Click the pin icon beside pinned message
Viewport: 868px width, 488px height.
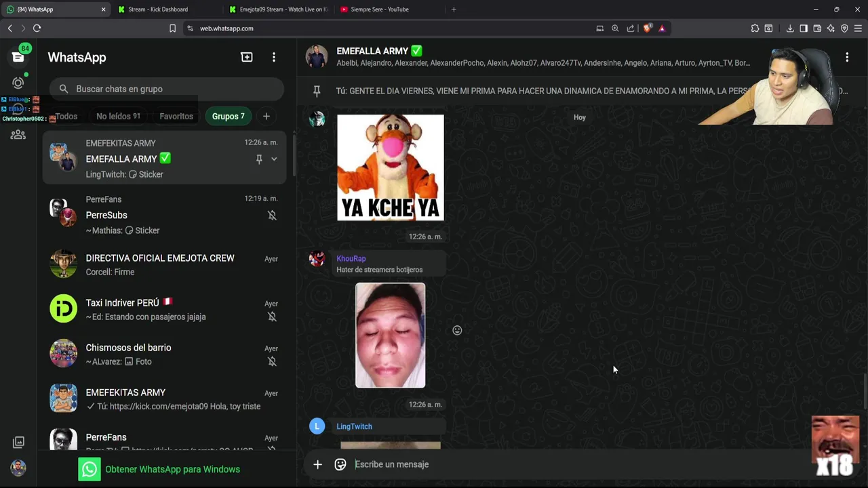[x=317, y=91]
